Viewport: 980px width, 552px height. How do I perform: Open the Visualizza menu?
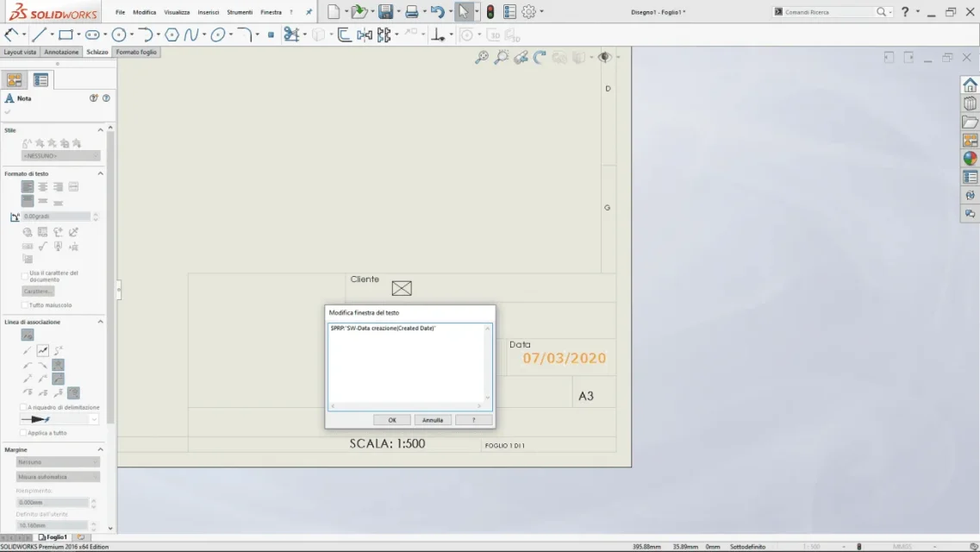(x=177, y=12)
